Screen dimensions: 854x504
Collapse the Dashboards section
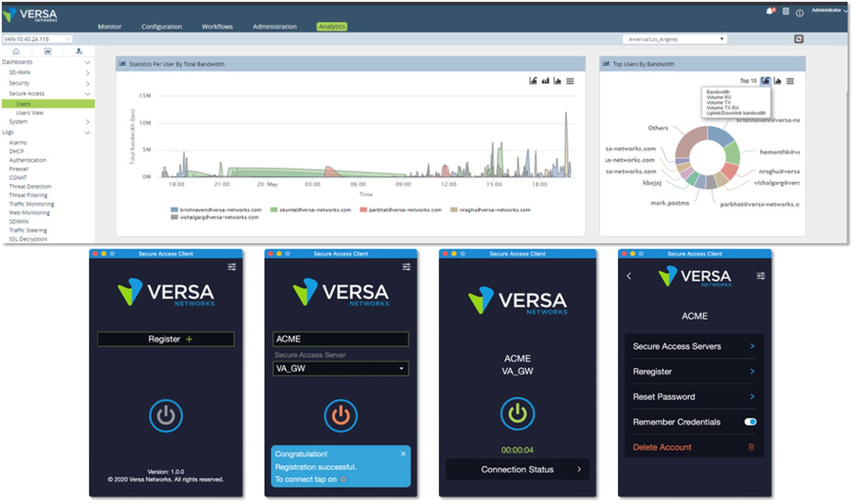pos(87,62)
